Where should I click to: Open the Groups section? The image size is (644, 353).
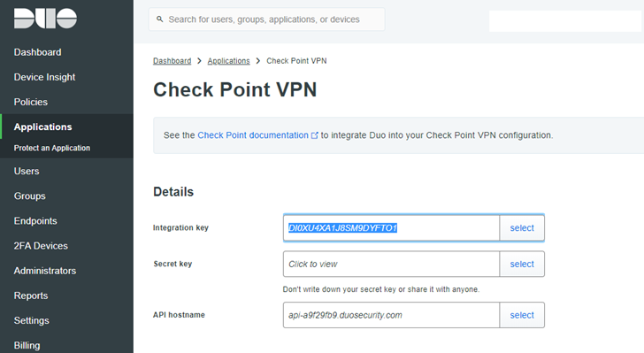tap(29, 196)
